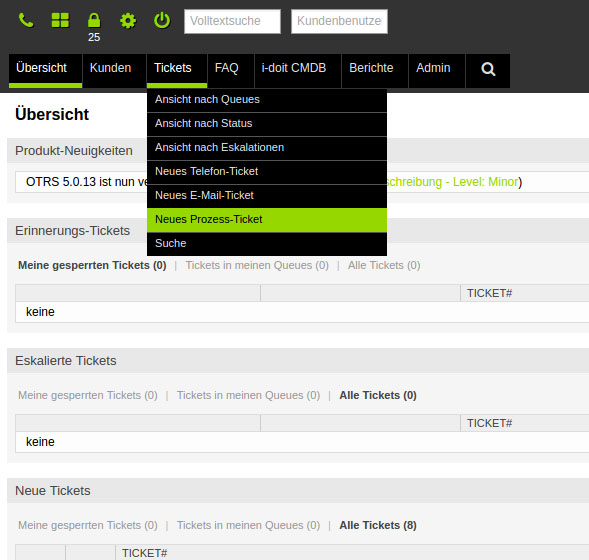Focus the Volltextsuche input field

pyautogui.click(x=232, y=21)
